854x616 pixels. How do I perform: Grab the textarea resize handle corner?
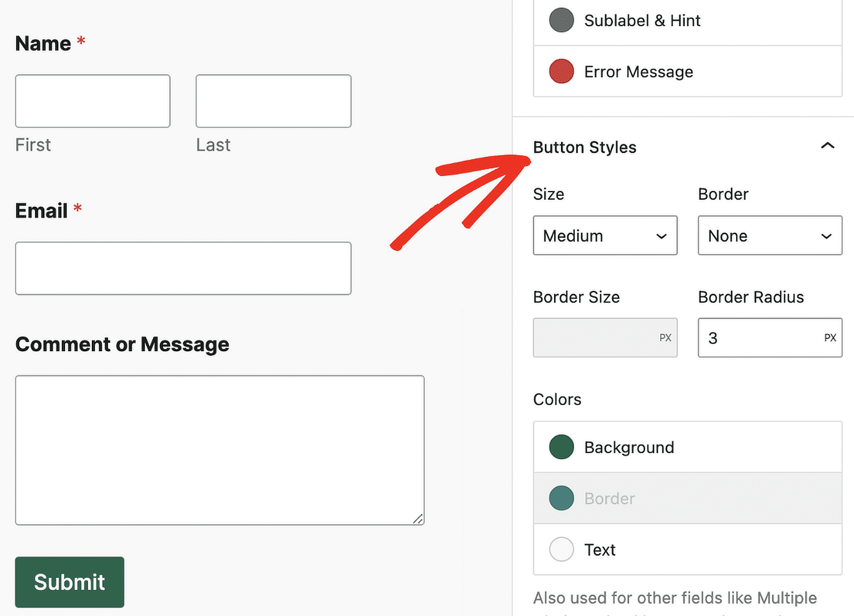pos(418,519)
